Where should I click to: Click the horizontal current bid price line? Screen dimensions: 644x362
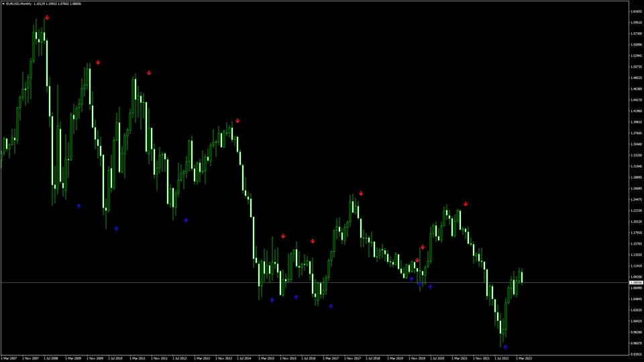click(315, 283)
